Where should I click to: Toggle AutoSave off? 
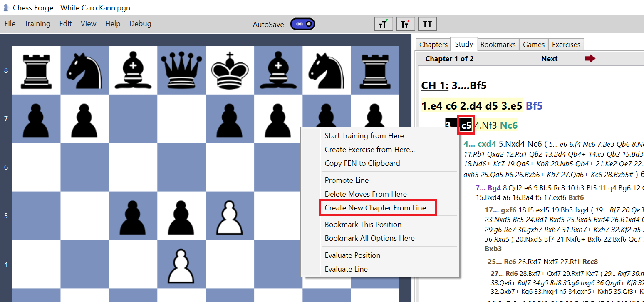tap(302, 24)
